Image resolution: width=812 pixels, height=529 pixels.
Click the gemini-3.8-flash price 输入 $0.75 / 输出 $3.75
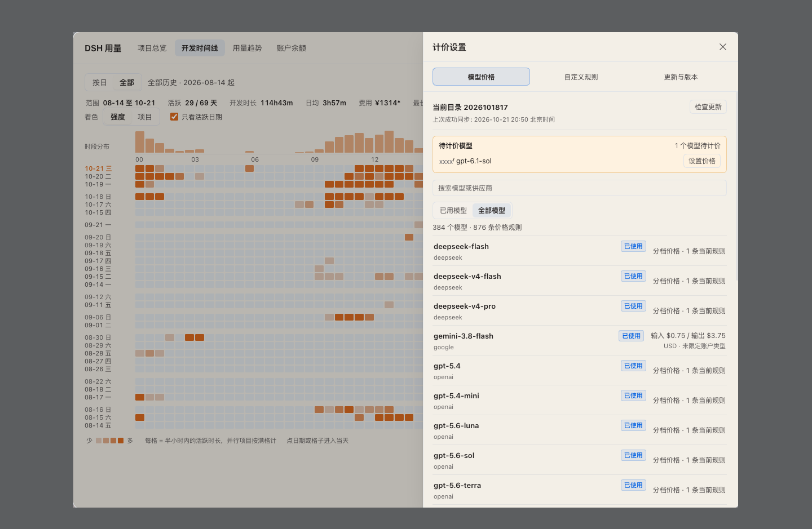pyautogui.click(x=688, y=336)
